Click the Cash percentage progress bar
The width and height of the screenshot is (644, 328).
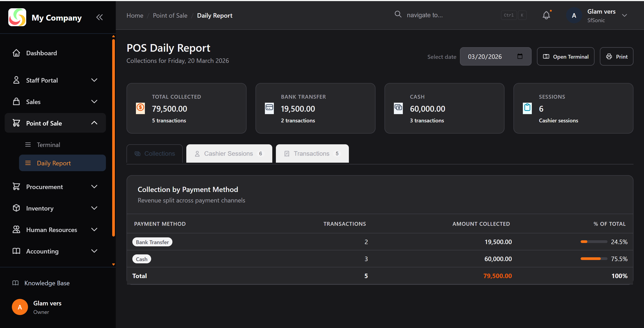point(594,259)
